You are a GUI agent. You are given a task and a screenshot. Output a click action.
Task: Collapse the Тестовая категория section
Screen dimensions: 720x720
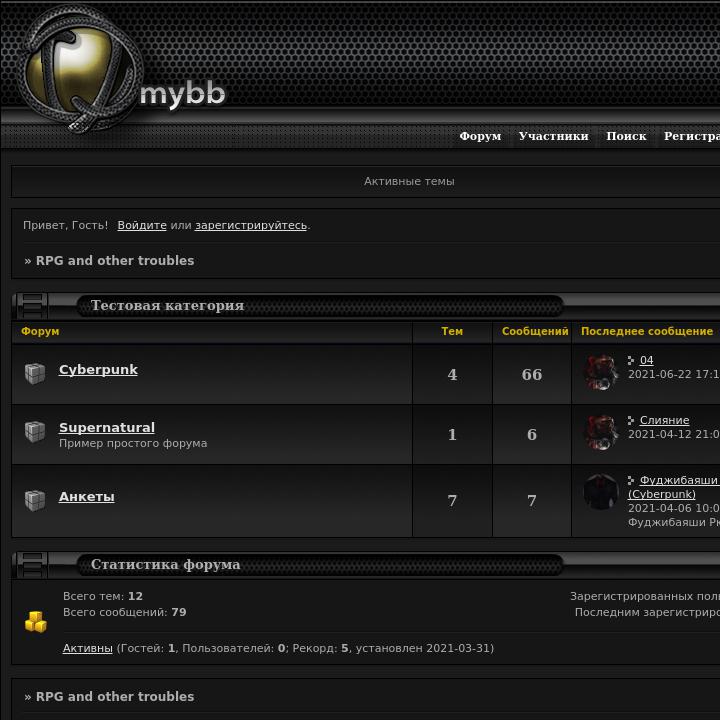point(30,305)
